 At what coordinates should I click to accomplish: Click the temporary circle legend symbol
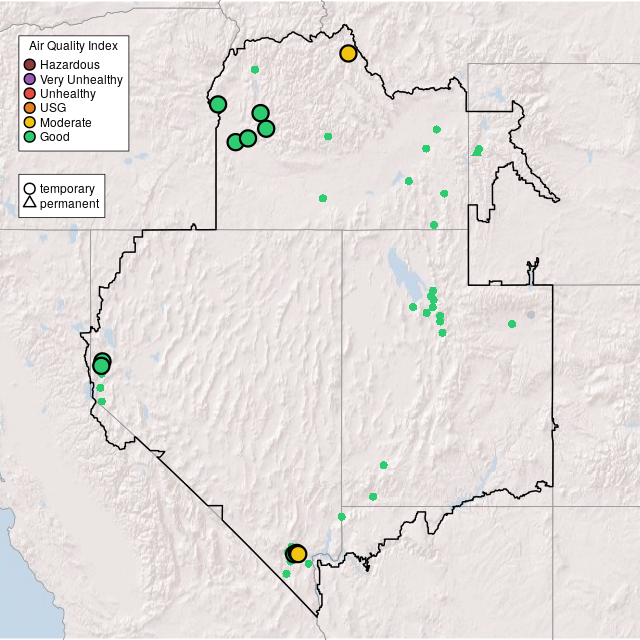30,189
